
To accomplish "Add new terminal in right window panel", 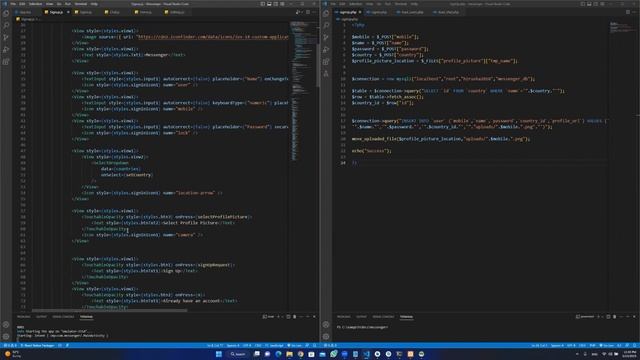I will pyautogui.click(x=598, y=317).
